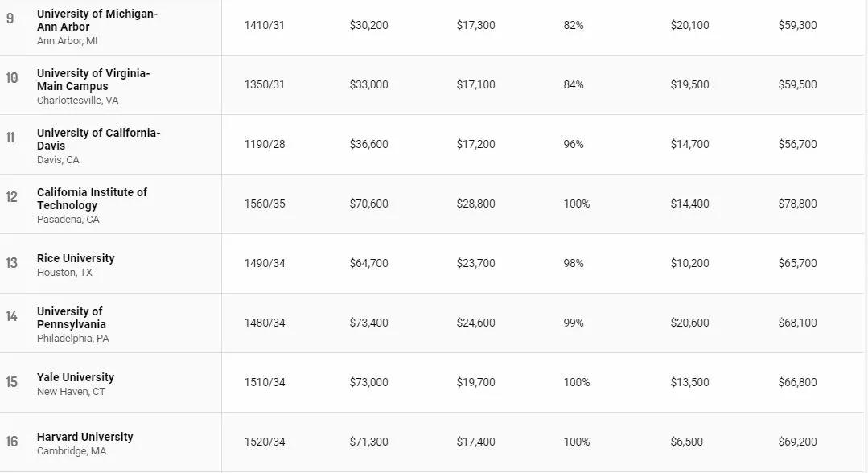Click the $20,600 cell for Penn
The image size is (868, 473).
coord(689,323)
